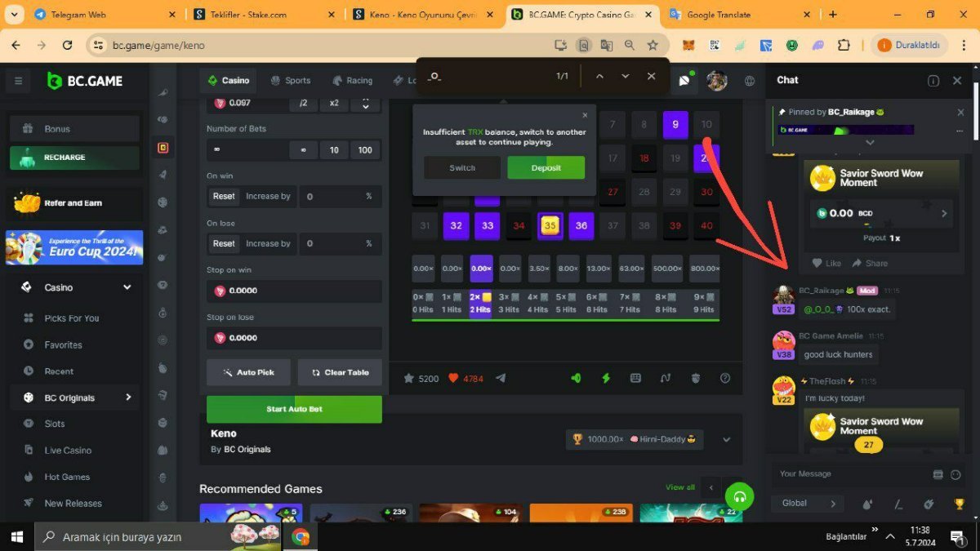Open the Racing tab
The image size is (980, 551).
(352, 80)
